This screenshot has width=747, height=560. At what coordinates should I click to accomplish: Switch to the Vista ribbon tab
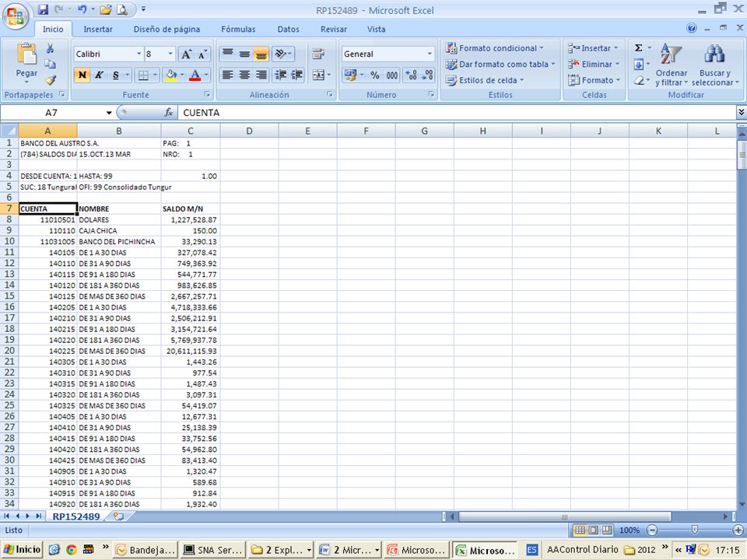(x=376, y=29)
